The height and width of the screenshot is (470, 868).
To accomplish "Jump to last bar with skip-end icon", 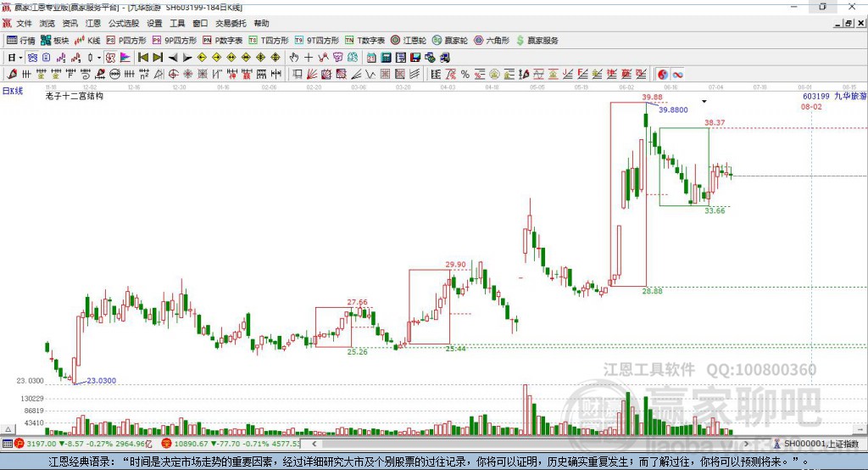I will pyautogui.click(x=158, y=58).
